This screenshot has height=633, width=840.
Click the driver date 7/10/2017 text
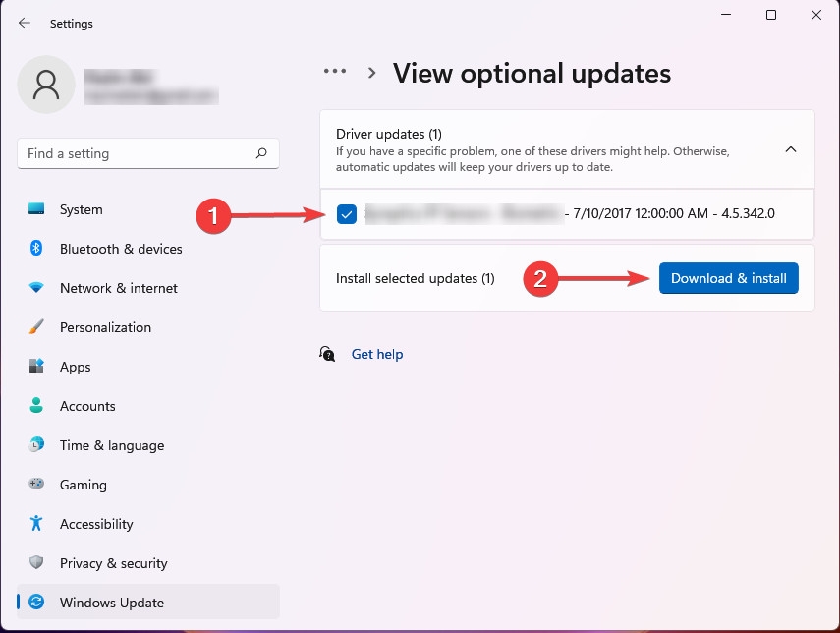coord(601,213)
